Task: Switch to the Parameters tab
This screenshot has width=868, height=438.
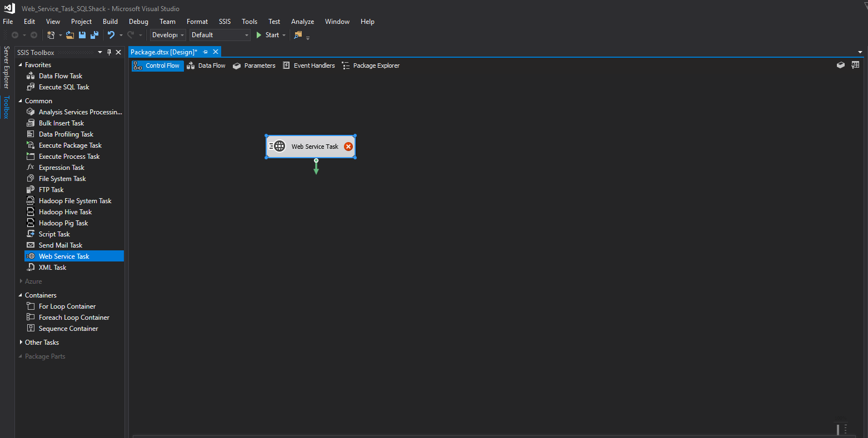Action: point(254,66)
